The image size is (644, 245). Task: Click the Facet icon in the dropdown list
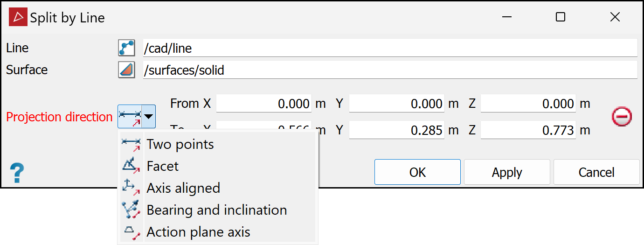point(131,166)
